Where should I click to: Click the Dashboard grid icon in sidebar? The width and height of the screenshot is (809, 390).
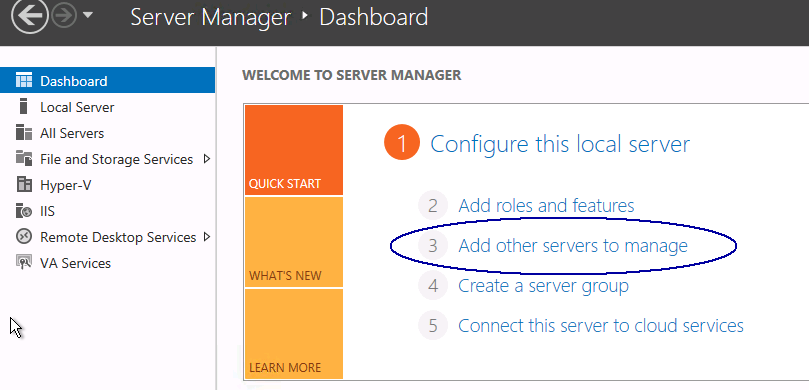pyautogui.click(x=24, y=80)
